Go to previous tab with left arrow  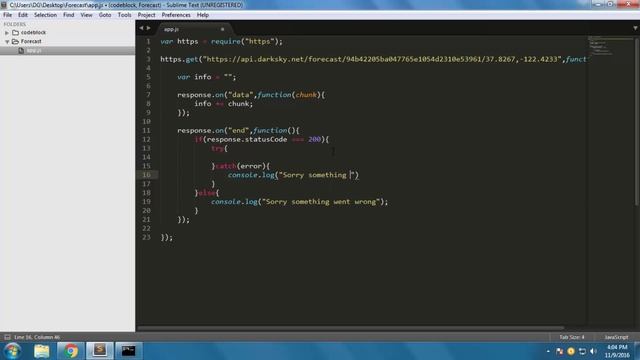pyautogui.click(x=141, y=28)
